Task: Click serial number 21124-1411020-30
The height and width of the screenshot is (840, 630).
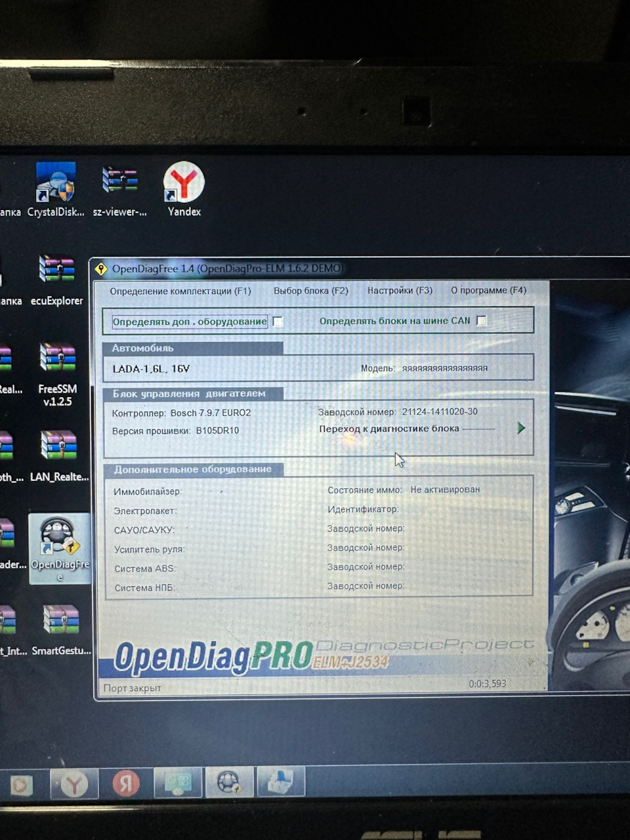Action: point(440,411)
